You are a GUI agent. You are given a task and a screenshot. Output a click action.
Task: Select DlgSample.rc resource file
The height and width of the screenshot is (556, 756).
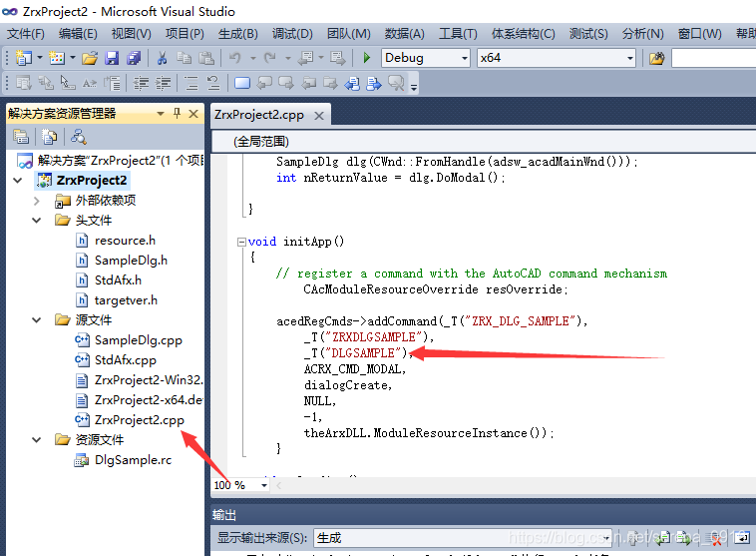[133, 460]
